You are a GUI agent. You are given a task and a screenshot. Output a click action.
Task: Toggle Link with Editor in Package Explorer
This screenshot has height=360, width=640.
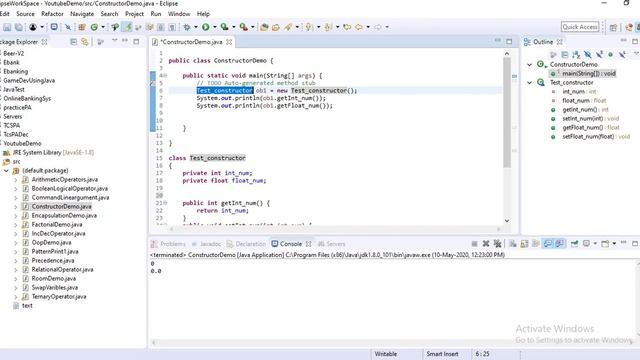click(x=85, y=42)
